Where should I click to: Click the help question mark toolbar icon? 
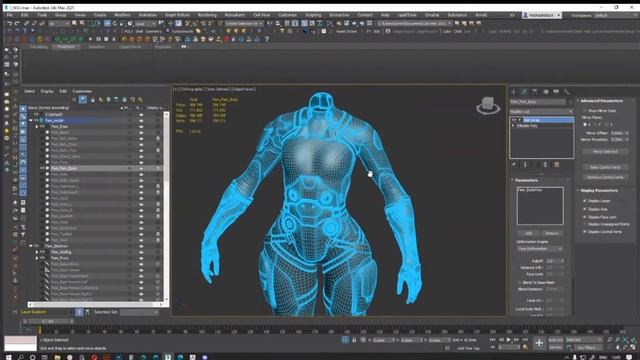pyautogui.click(x=267, y=39)
